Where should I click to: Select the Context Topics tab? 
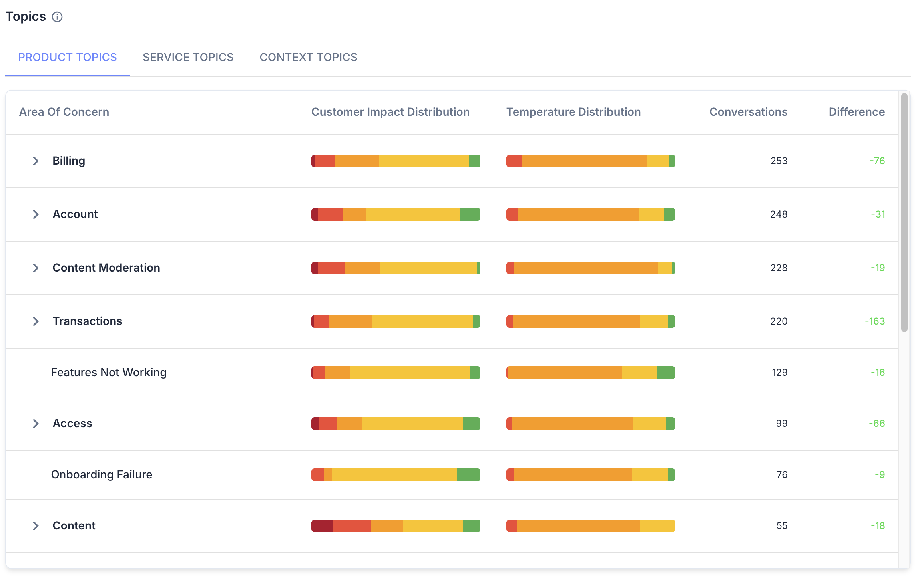click(309, 57)
